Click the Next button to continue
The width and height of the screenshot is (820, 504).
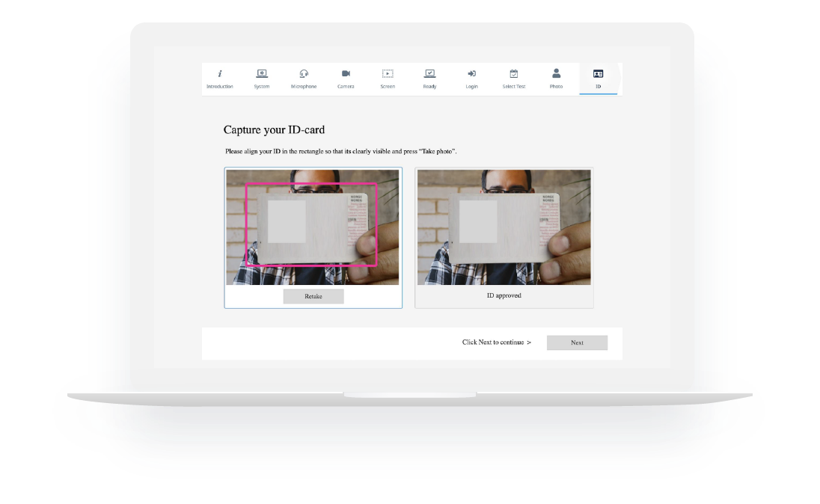coord(577,342)
